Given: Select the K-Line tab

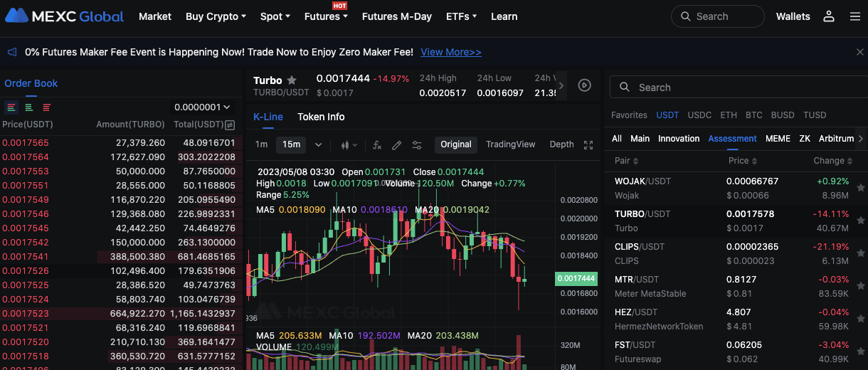Looking at the screenshot, I should click(x=268, y=117).
